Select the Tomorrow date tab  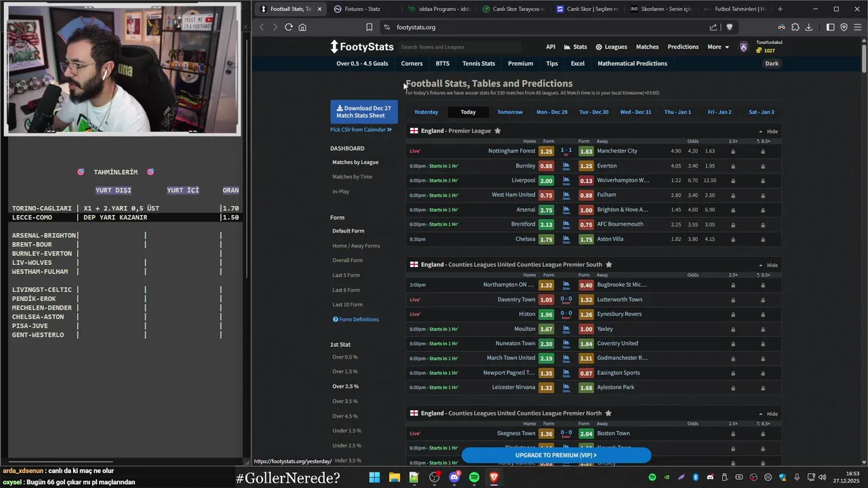click(x=510, y=112)
